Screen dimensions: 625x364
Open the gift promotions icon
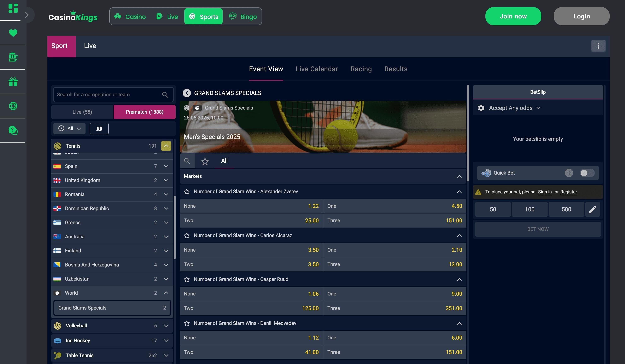[13, 82]
